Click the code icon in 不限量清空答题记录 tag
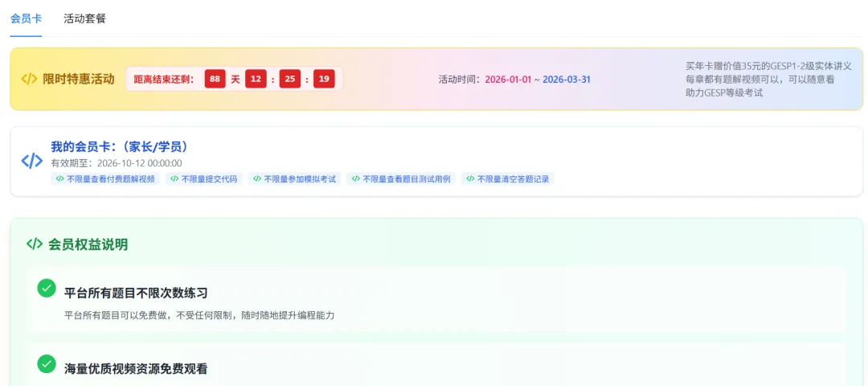 click(x=470, y=179)
